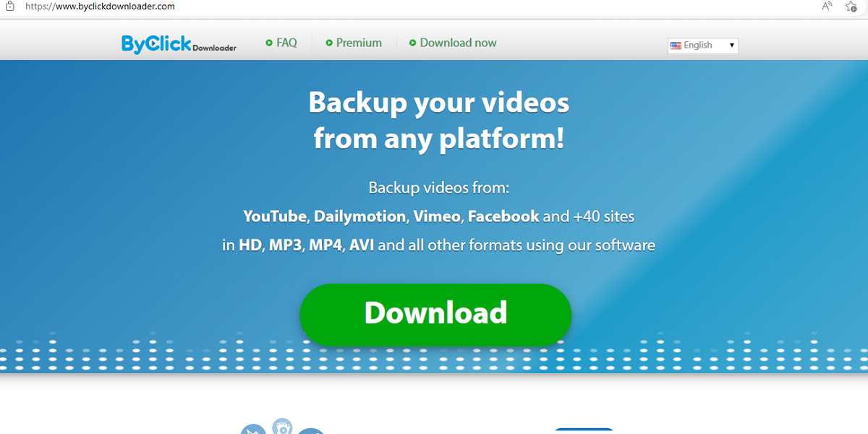Open the English language dropdown
This screenshot has height=434, width=868.
[703, 46]
